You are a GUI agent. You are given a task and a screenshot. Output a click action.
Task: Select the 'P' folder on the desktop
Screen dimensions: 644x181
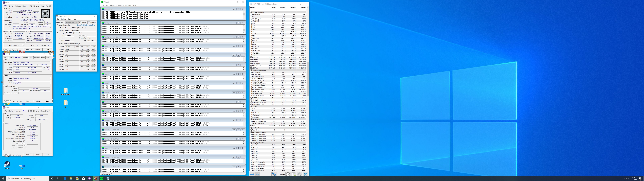click(66, 104)
